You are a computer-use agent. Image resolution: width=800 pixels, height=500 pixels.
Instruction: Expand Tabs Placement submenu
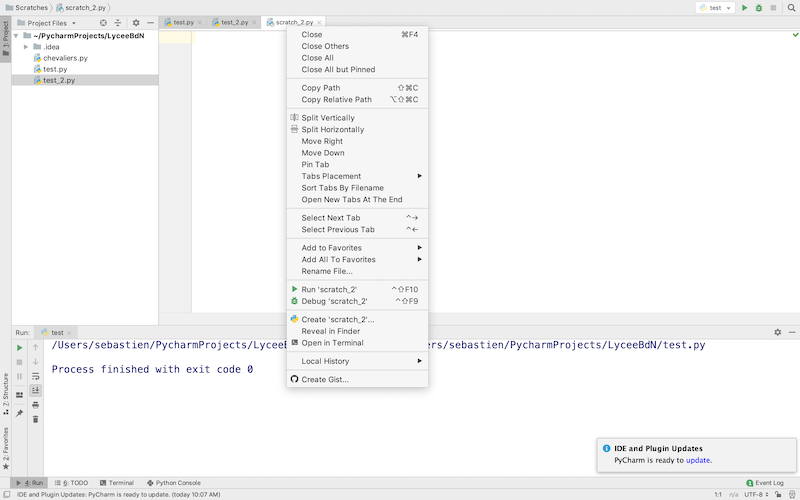coord(357,176)
